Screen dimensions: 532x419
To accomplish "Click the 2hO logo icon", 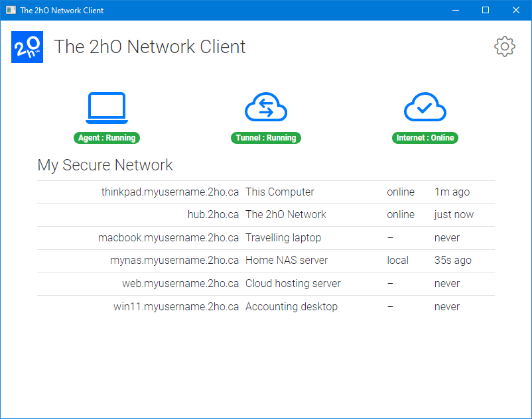I will coord(27,46).
